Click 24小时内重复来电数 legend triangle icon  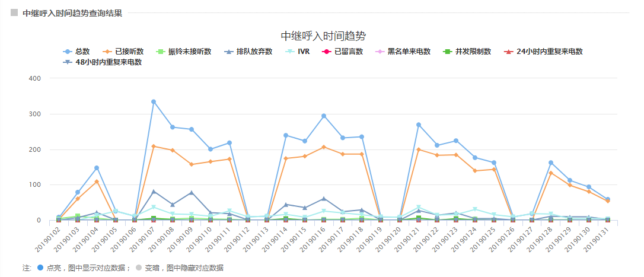pyautogui.click(x=508, y=52)
